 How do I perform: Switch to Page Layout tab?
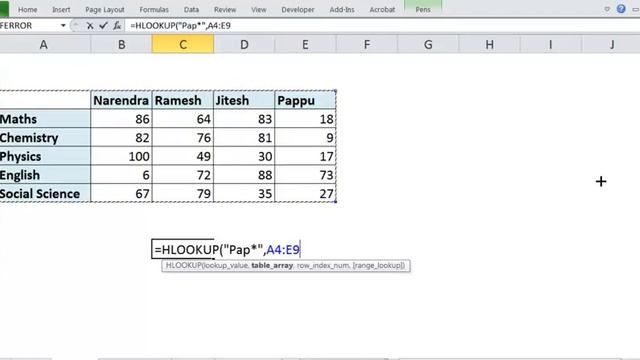pos(104,9)
